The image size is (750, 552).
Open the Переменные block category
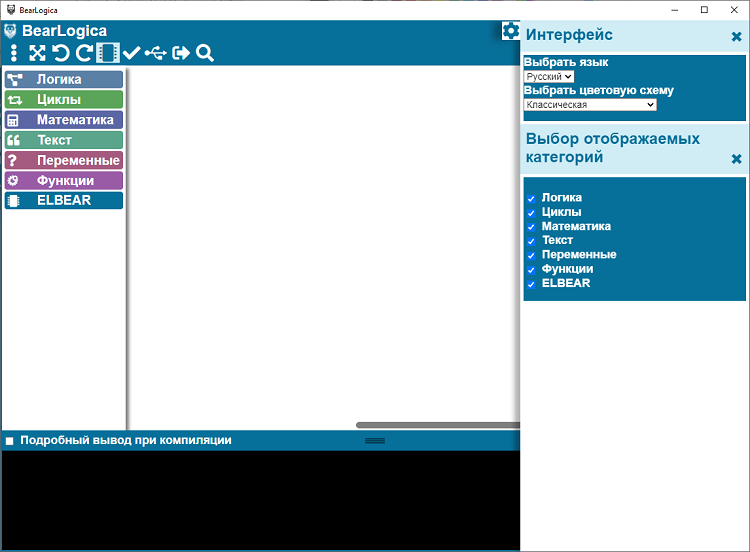[64, 160]
